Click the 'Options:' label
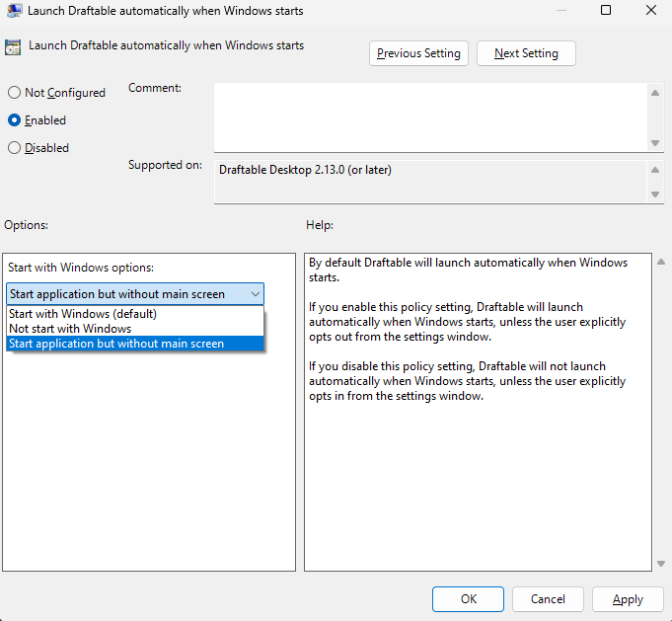 (26, 225)
